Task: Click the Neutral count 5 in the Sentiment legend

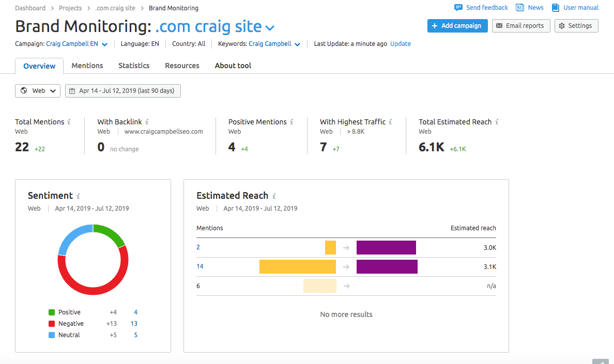Action: pos(135,335)
